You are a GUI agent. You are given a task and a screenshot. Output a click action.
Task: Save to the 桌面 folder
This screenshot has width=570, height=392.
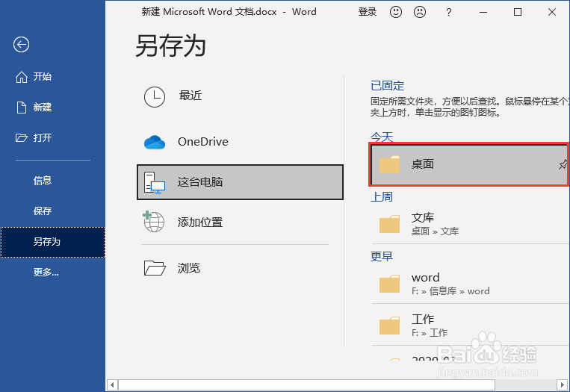(x=469, y=164)
